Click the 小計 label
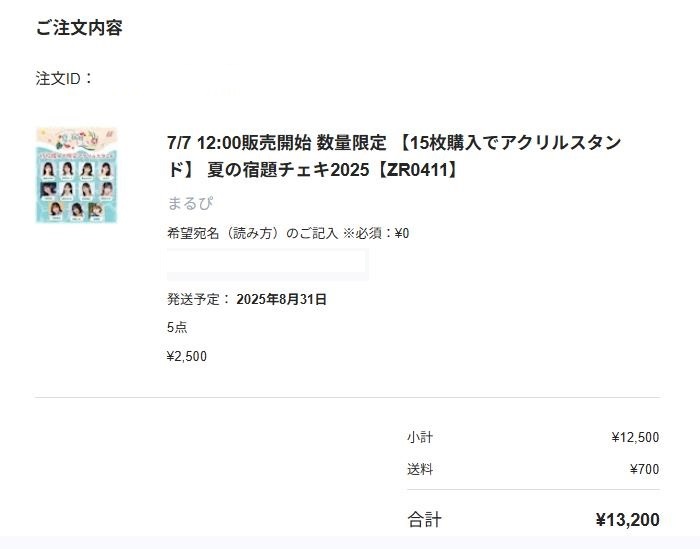 (420, 437)
